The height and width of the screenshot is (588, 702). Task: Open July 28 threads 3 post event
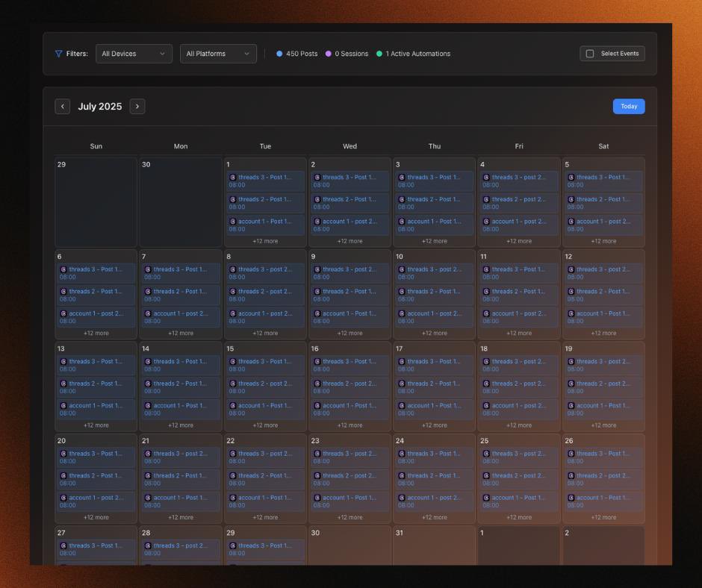click(x=181, y=549)
